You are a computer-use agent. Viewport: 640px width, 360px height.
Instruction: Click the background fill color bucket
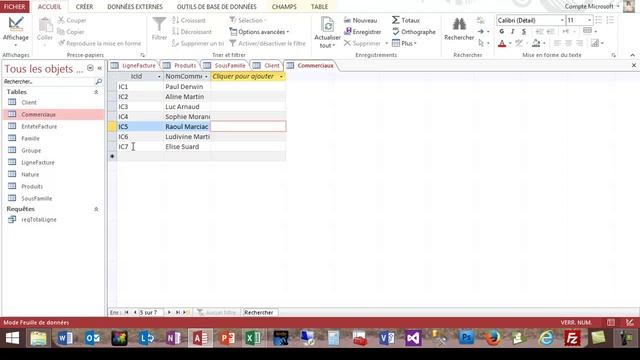coord(536,43)
